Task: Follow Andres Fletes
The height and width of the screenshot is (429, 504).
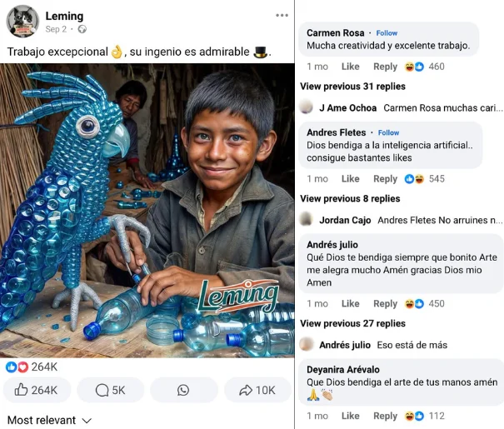Action: [388, 132]
